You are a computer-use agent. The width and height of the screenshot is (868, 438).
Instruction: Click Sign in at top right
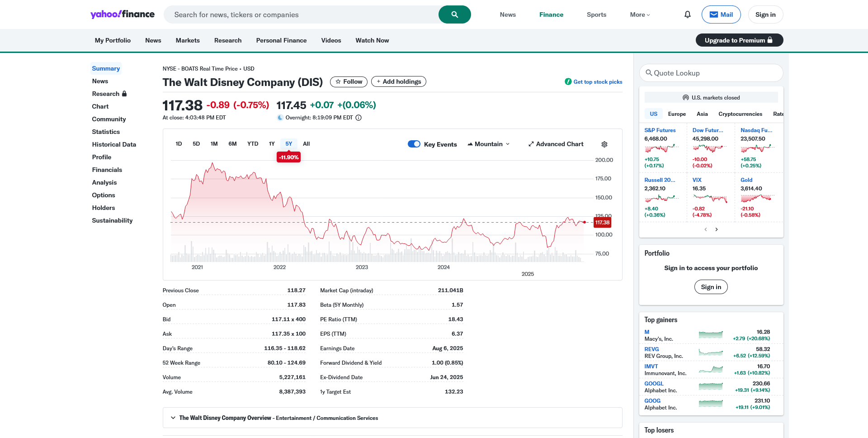click(x=765, y=14)
